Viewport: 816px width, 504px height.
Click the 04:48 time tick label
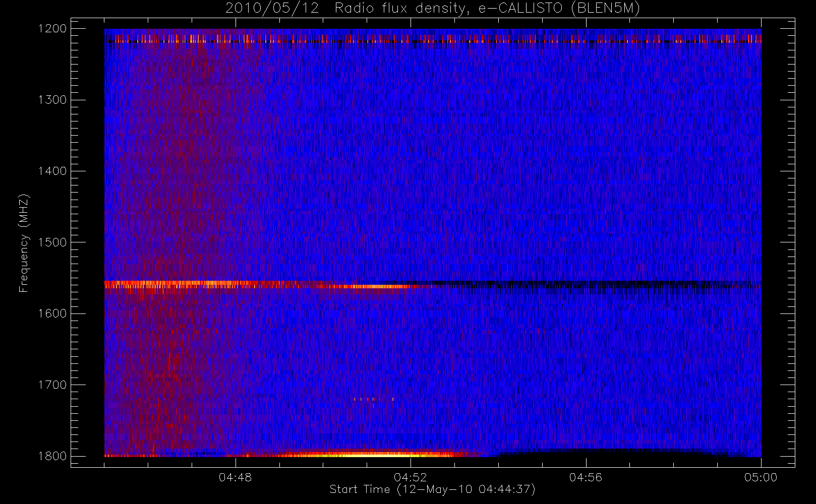click(x=236, y=477)
